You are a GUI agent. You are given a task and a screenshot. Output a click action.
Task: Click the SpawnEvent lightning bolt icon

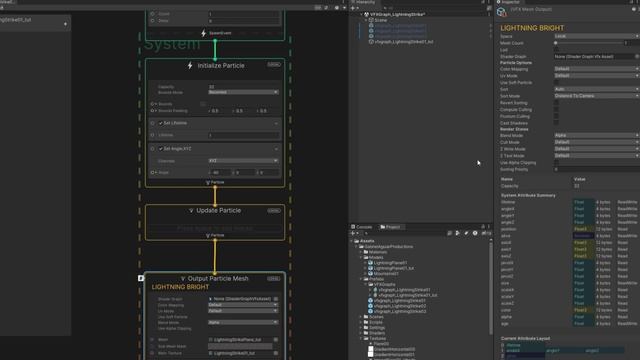pos(204,33)
